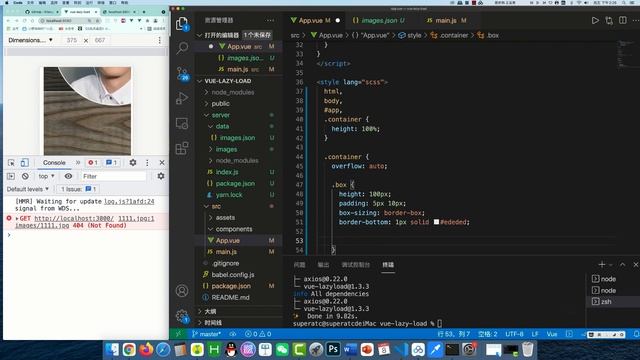Screen dimensions: 640x360
Task: Open the Source Control view with 20 badge
Action: (182, 73)
